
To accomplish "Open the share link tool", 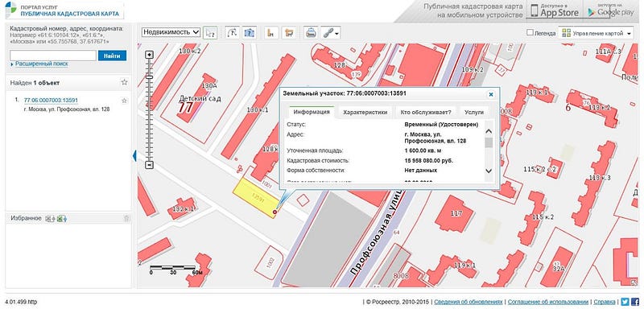I will (328, 33).
